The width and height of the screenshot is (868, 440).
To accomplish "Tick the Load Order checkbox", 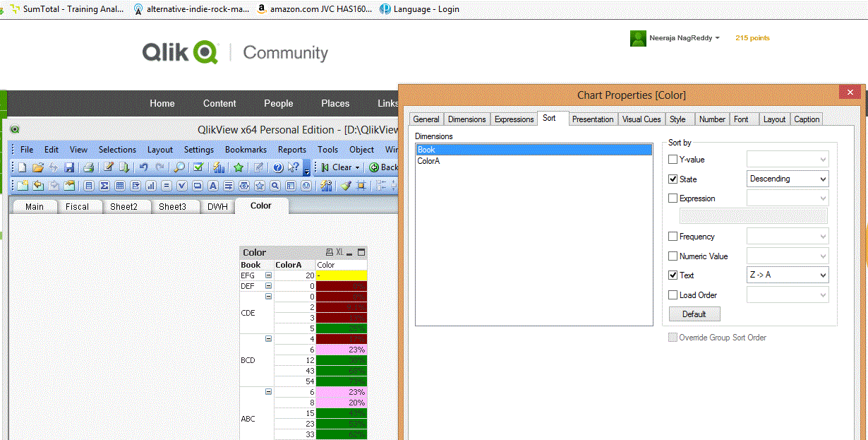I will [673, 295].
